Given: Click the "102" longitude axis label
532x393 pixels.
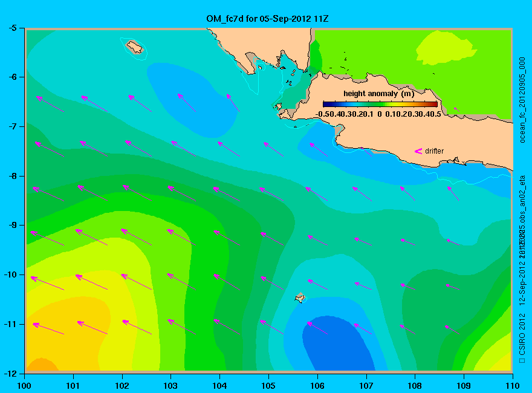Looking at the screenshot, I should tap(122, 386).
